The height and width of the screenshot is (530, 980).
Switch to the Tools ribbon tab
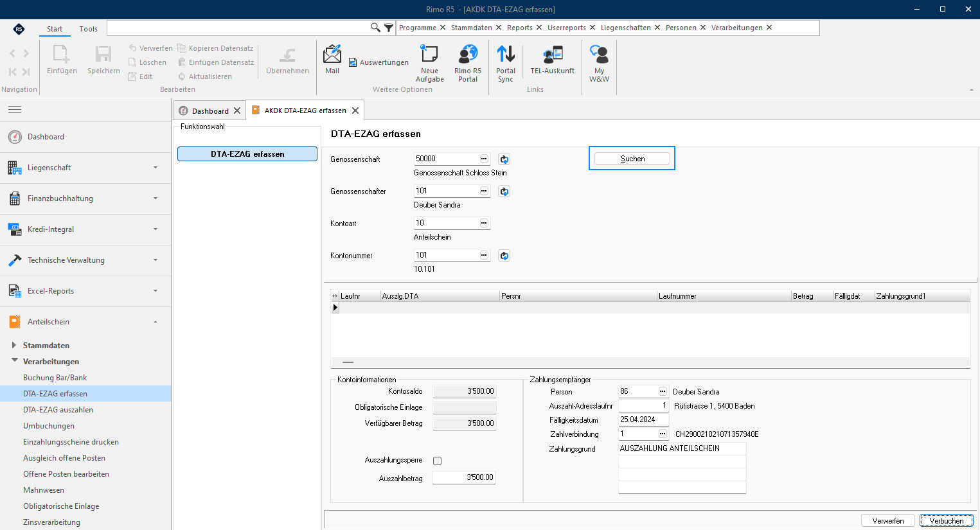[89, 29]
